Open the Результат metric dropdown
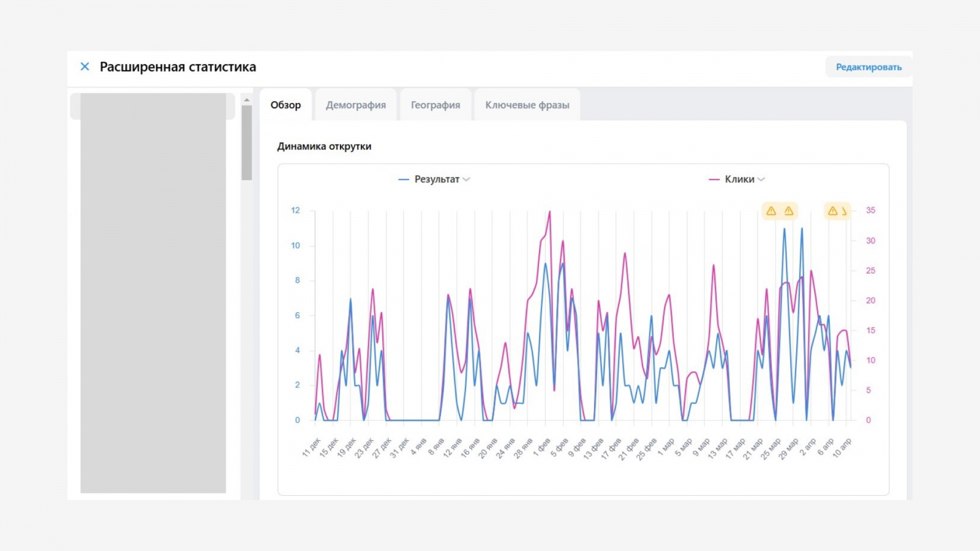980x551 pixels. 436,179
